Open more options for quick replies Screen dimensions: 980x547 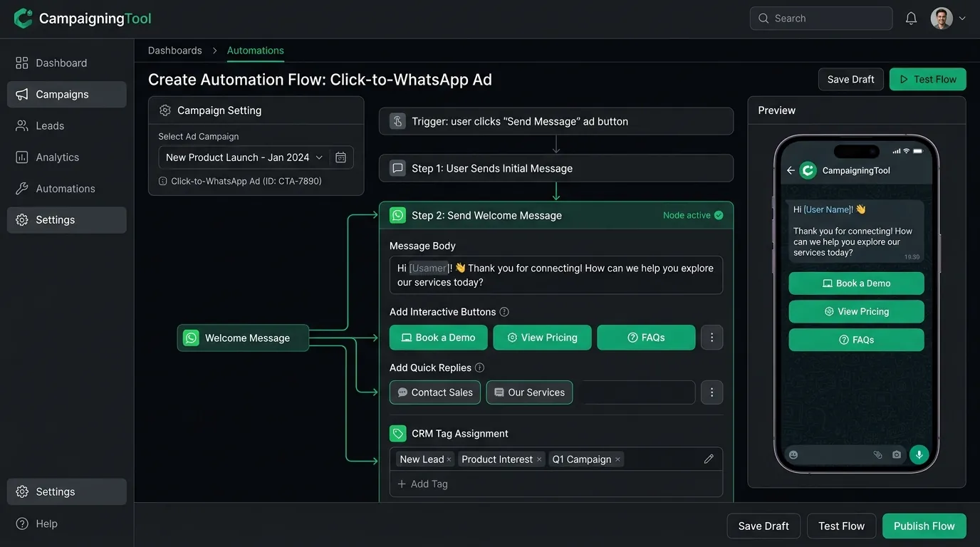(x=711, y=392)
